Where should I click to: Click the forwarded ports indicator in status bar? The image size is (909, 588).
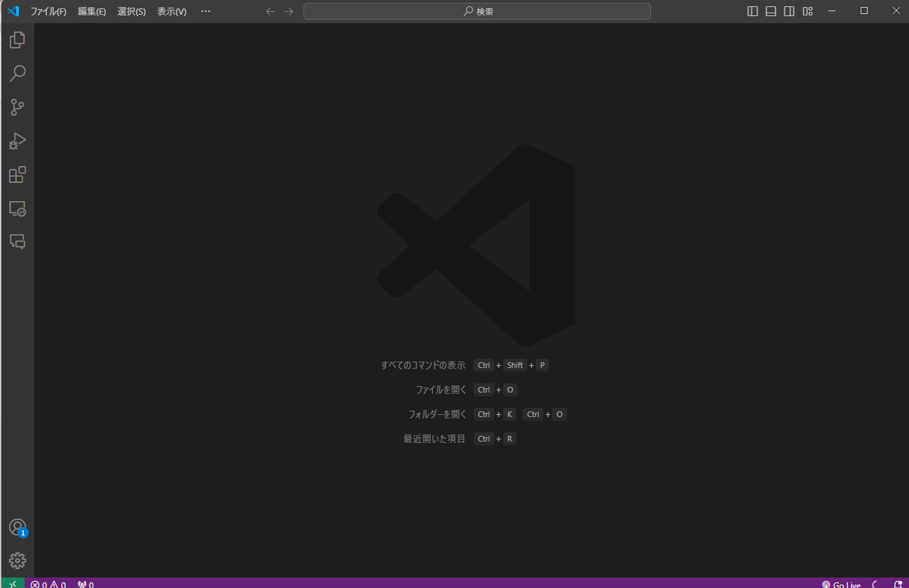point(86,584)
